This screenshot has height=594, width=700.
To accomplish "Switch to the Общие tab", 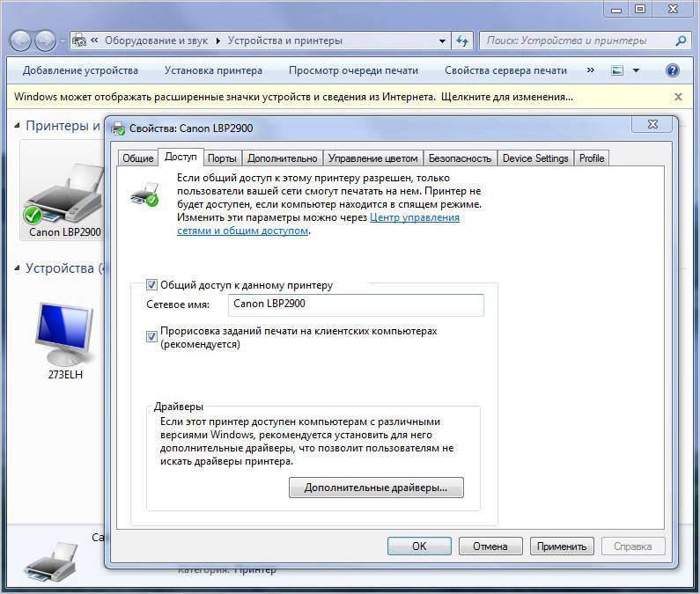I will [x=138, y=158].
